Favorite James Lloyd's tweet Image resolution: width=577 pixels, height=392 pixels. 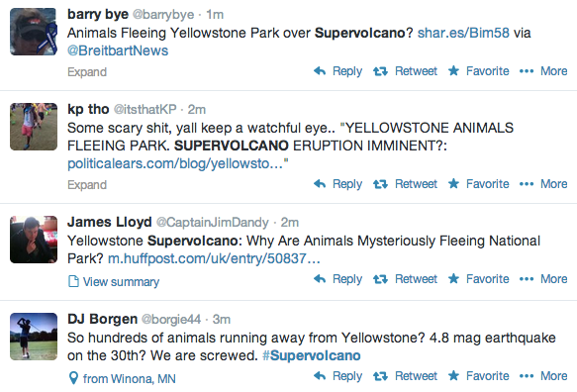478,279
